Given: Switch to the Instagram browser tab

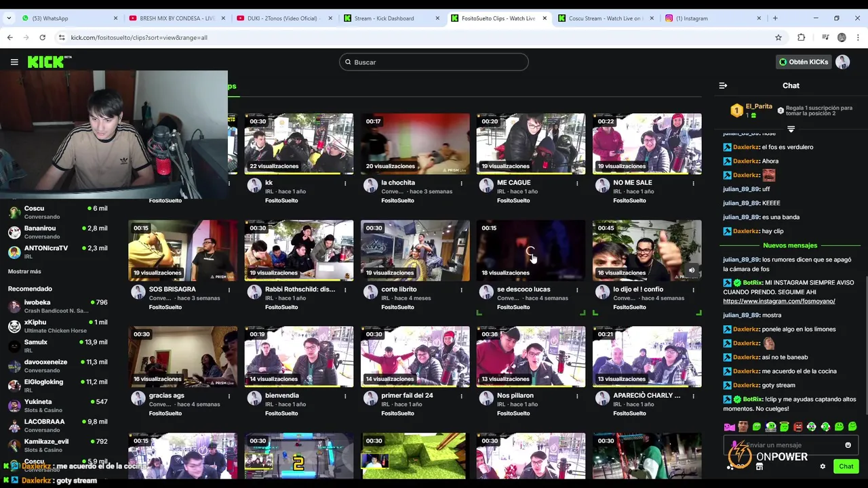Looking at the screenshot, I should [x=712, y=18].
